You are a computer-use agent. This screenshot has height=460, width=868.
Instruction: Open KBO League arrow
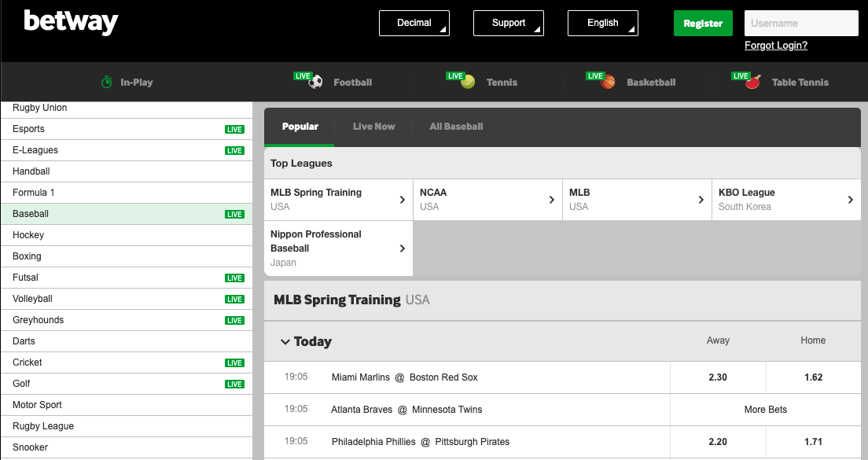[x=850, y=200]
